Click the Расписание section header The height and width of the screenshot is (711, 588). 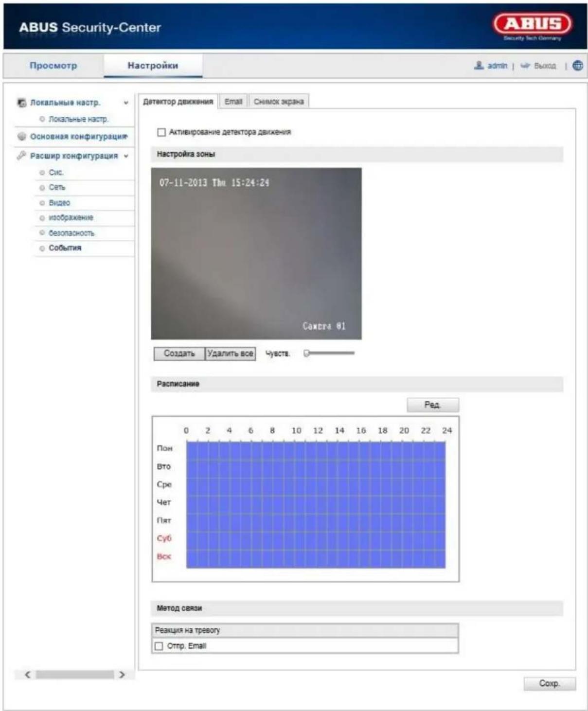(x=357, y=384)
